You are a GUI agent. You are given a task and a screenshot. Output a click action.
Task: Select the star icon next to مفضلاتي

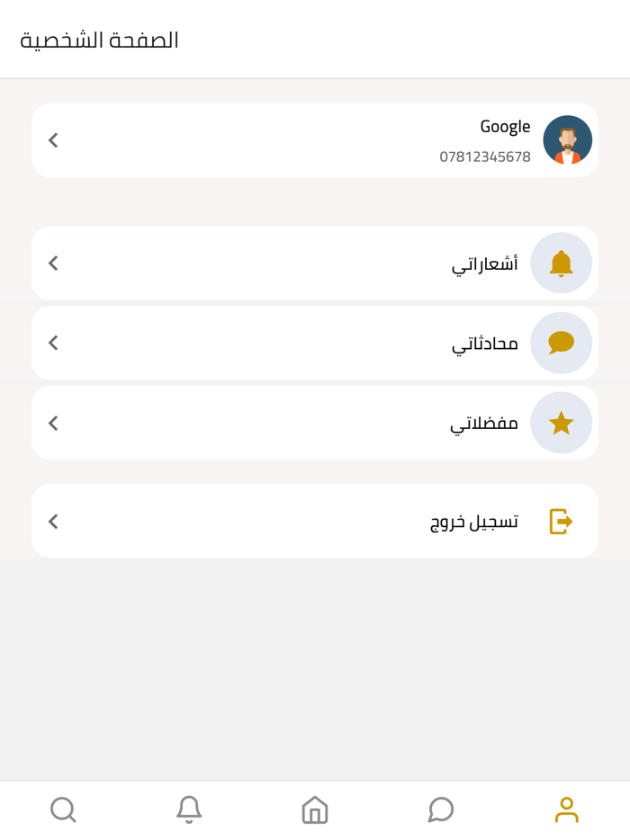point(560,423)
